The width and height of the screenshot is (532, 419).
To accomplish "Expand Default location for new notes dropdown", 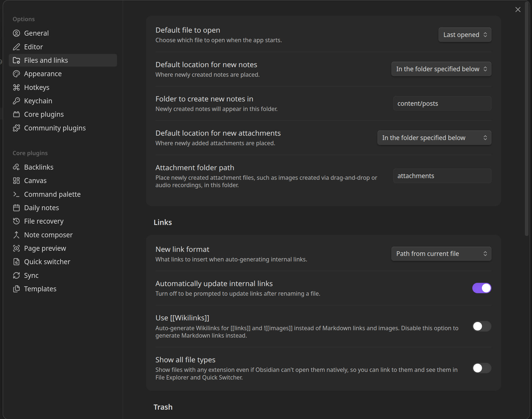I will (441, 69).
